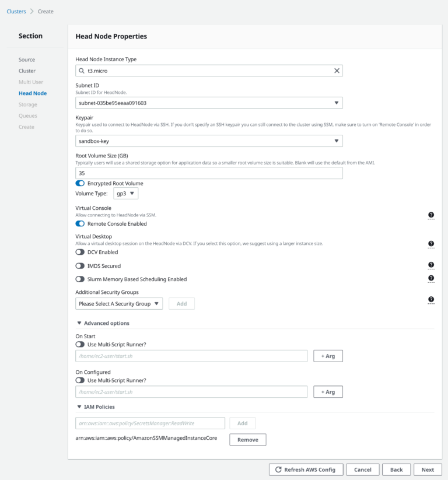Click the Root Volume Size input field

pos(208,173)
